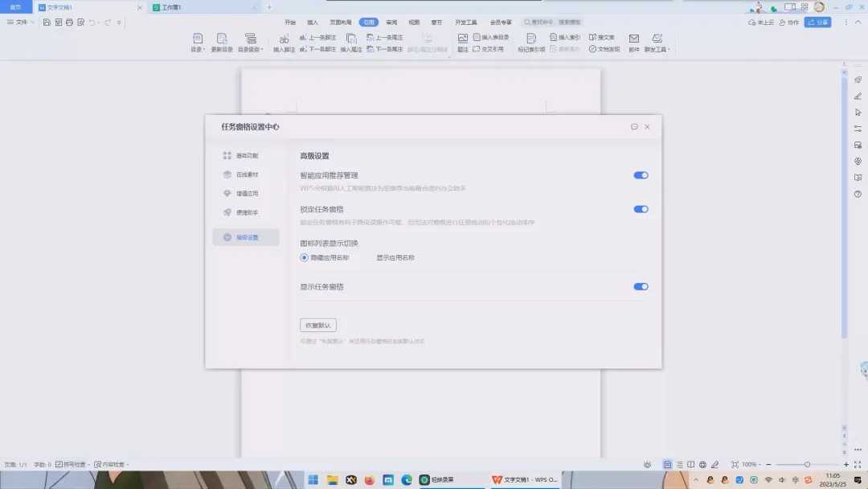Click the redo arrow icon
The height and width of the screenshot is (489, 868).
coord(108,23)
